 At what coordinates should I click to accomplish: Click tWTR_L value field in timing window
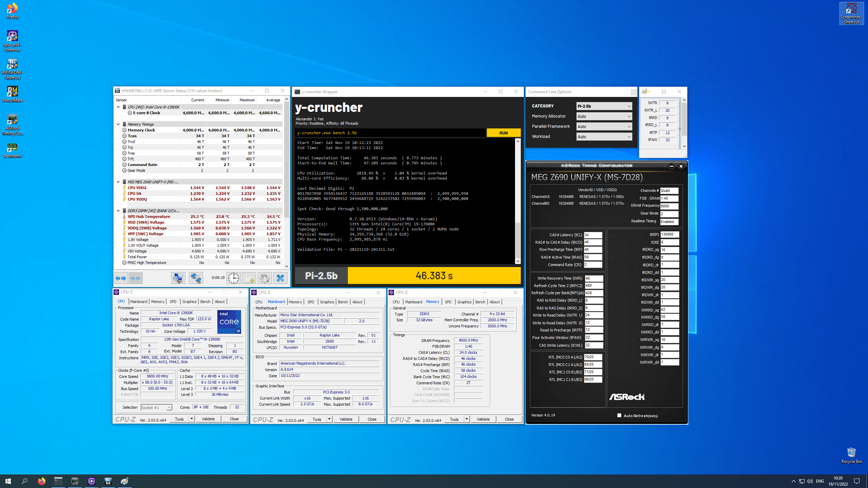[x=667, y=110]
